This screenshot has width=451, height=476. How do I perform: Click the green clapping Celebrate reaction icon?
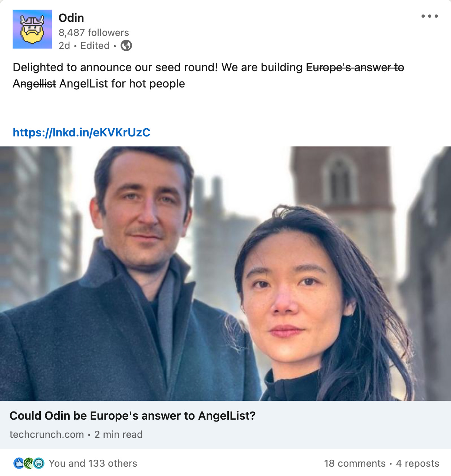[29, 463]
